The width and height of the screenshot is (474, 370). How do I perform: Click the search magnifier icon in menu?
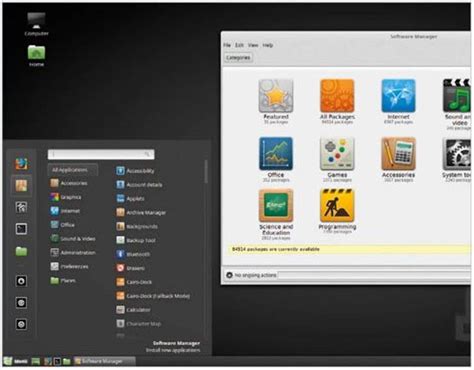[x=147, y=154]
